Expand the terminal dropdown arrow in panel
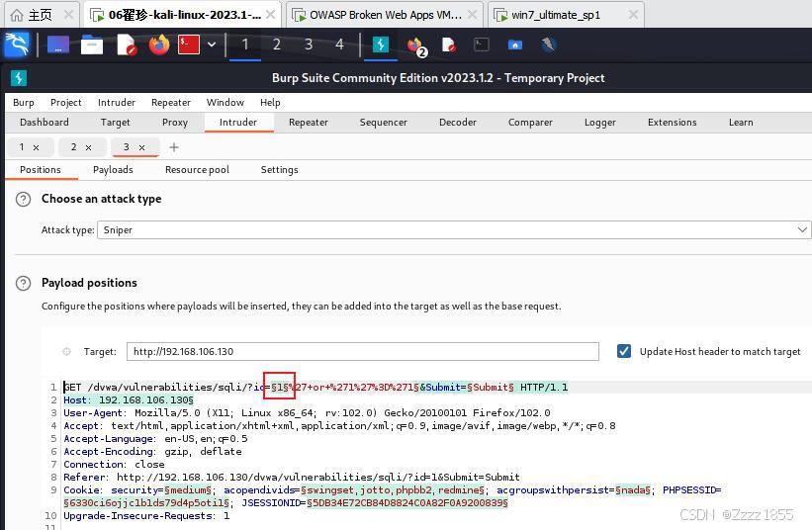Viewport: 812px width, 530px height. 212,44
